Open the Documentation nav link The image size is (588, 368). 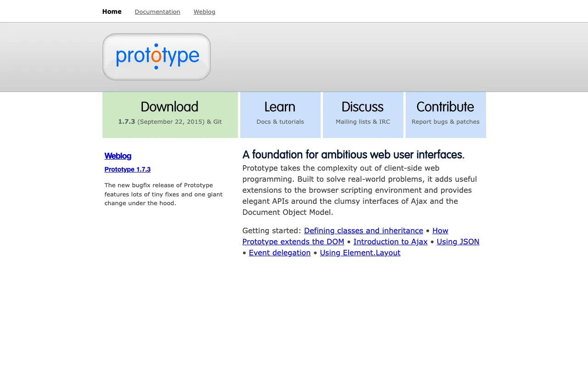pos(157,12)
